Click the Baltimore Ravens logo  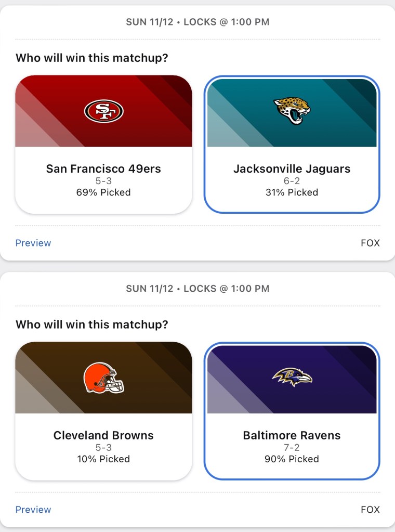coord(292,378)
